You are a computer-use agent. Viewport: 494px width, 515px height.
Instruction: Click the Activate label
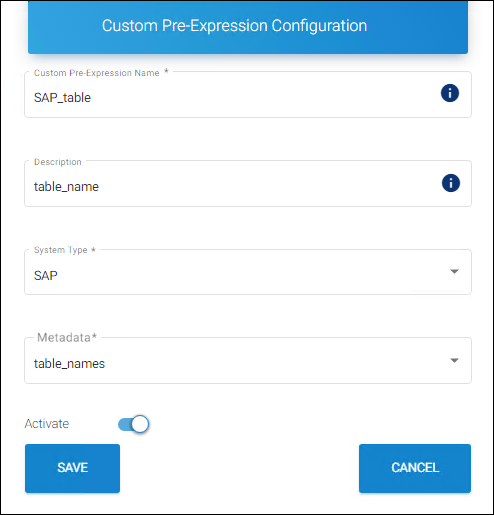pos(47,424)
